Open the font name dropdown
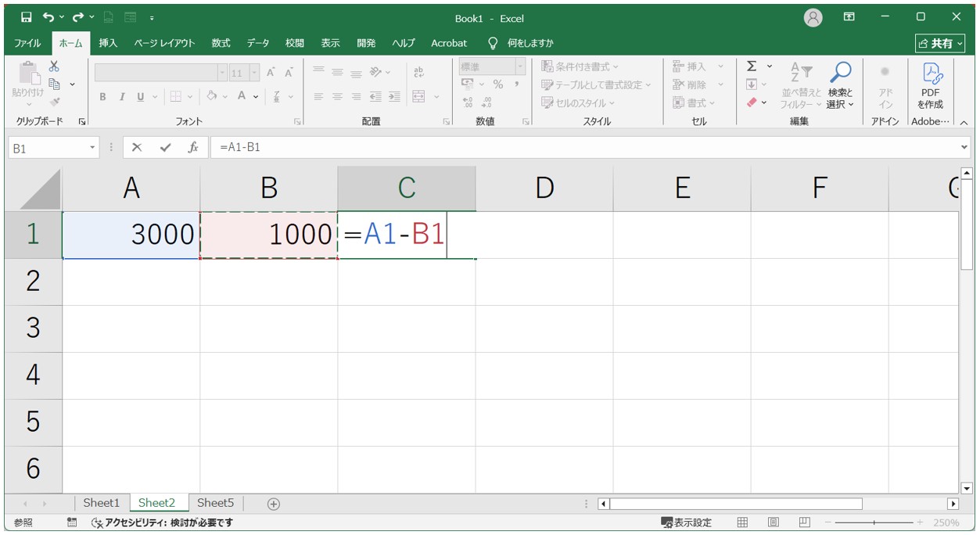This screenshot has height=535, width=980. (222, 73)
